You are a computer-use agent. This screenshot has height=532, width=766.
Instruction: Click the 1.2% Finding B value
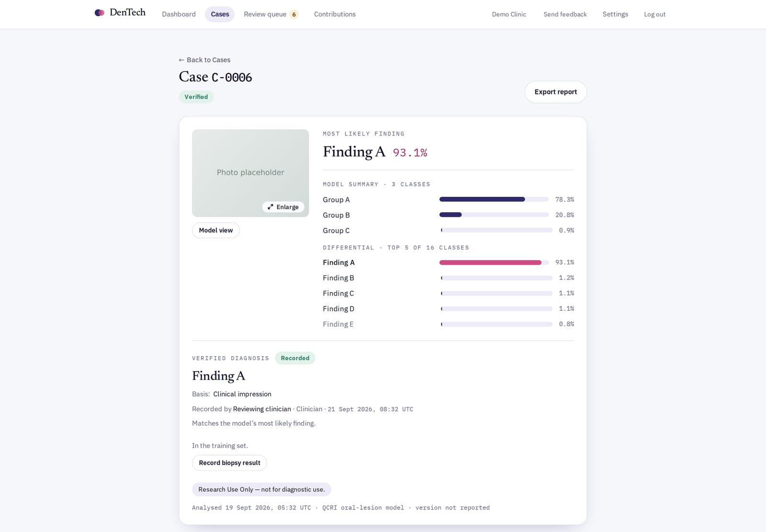(x=566, y=278)
